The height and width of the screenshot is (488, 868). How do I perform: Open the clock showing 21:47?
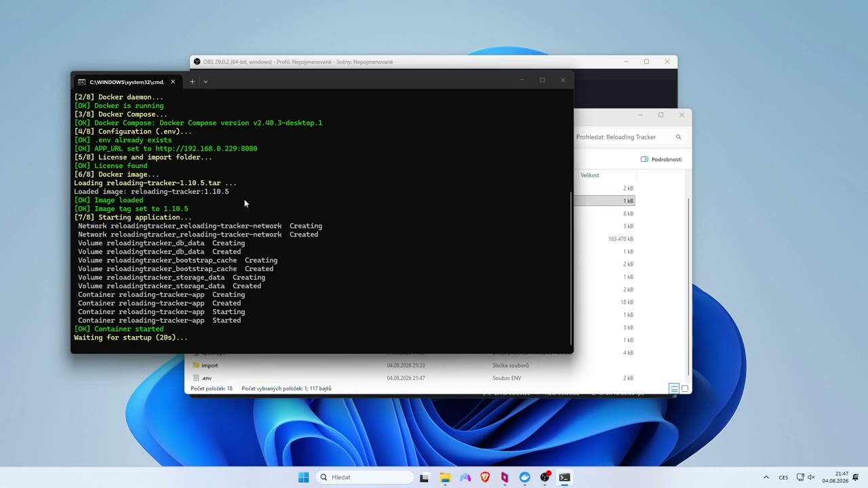835,477
